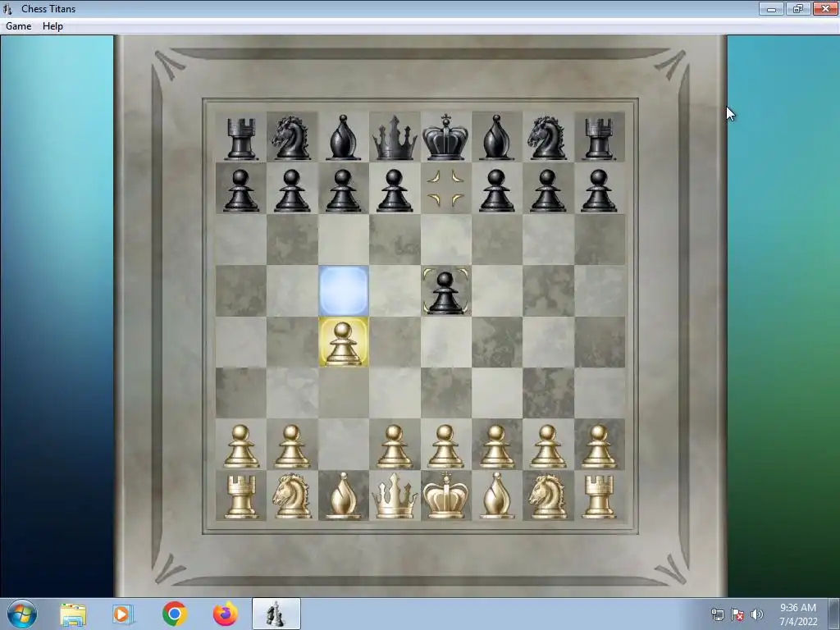Click the black pawn on d7
Screen dimensions: 840x630
pyautogui.click(x=395, y=190)
